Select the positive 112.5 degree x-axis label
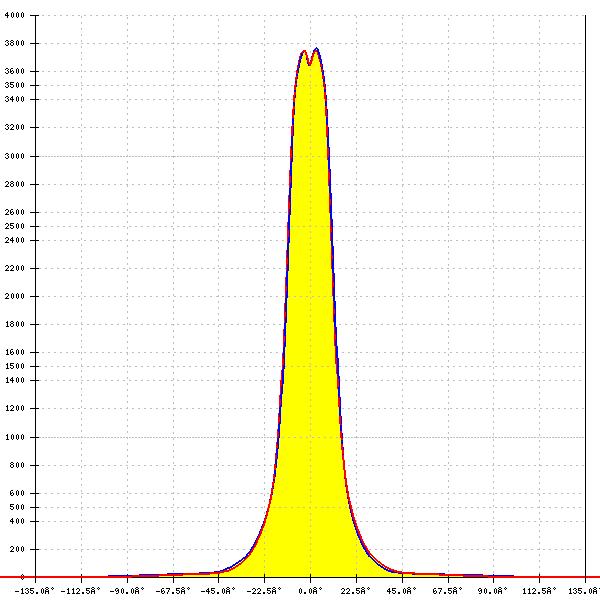The width and height of the screenshot is (600, 600). coord(539,591)
